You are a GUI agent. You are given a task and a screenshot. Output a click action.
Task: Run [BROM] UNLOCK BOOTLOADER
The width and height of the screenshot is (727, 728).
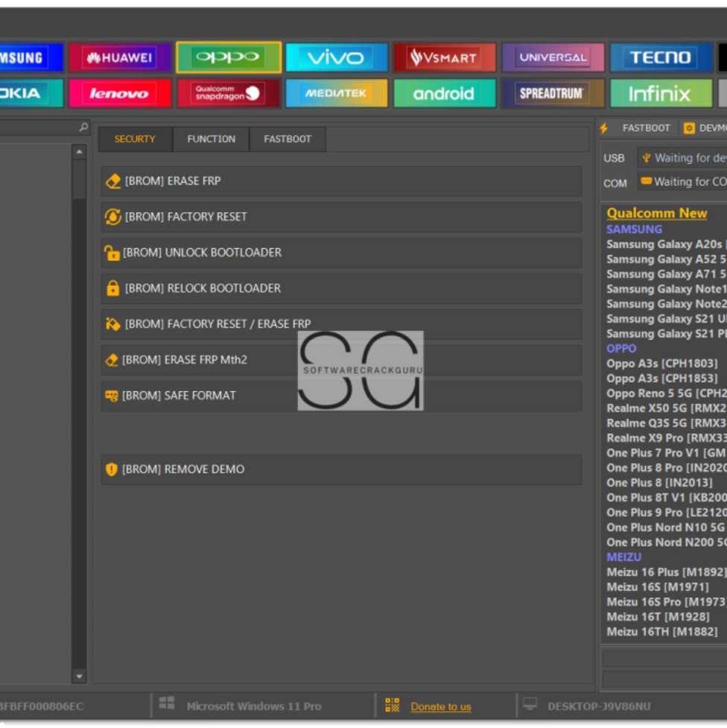pyautogui.click(x=341, y=253)
